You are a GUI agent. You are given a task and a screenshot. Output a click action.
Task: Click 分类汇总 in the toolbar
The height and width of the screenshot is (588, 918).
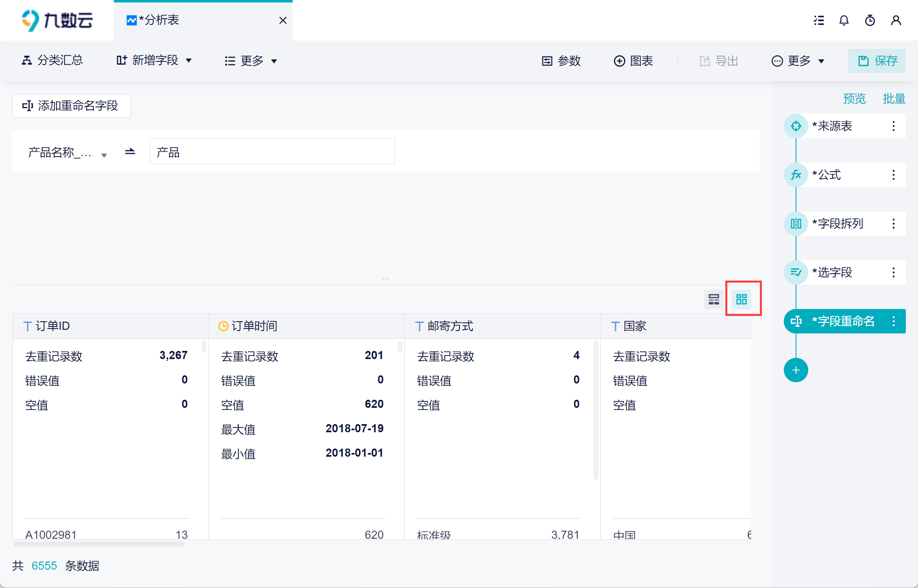[x=52, y=61]
